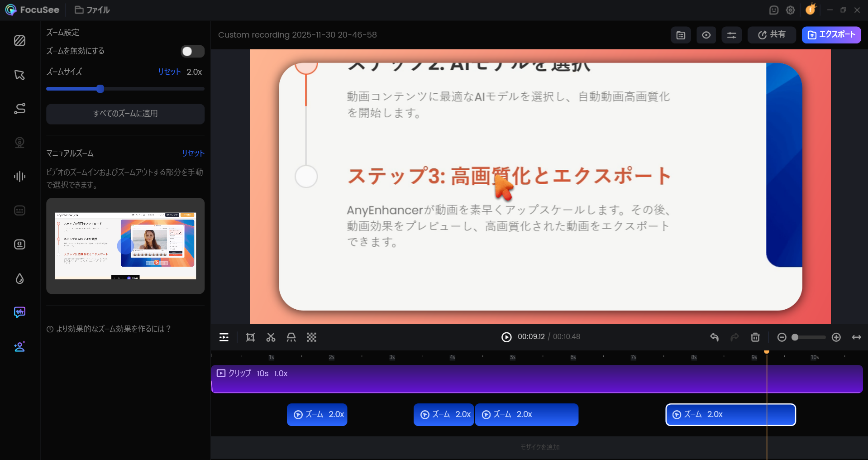Delete selection with the trash icon
Image resolution: width=868 pixels, height=460 pixels.
point(755,337)
